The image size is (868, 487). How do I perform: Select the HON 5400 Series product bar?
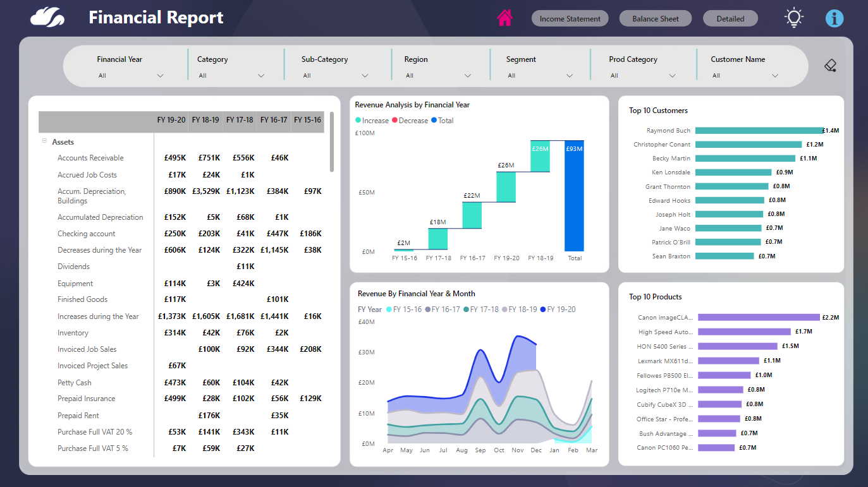[738, 346]
